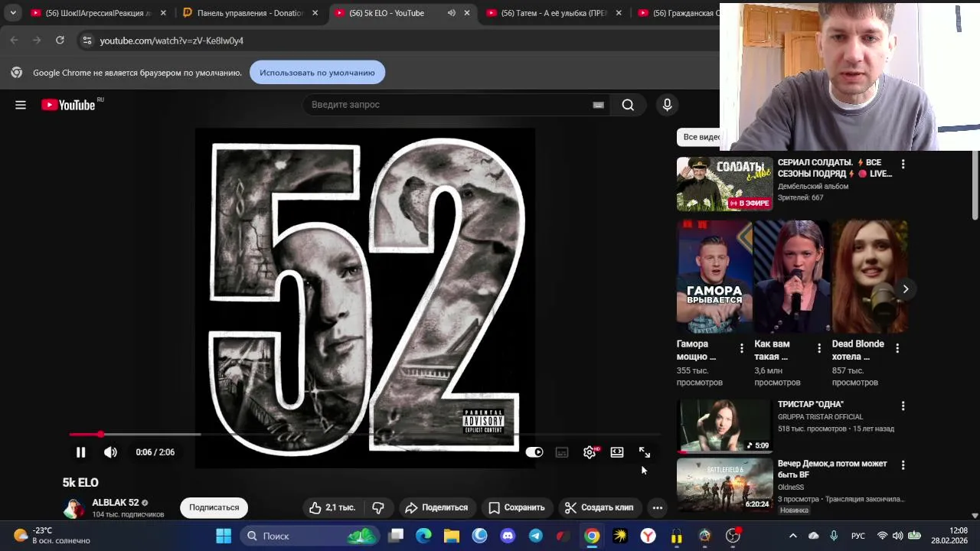Open player settings gear
This screenshot has height=551, width=980.
590,452
